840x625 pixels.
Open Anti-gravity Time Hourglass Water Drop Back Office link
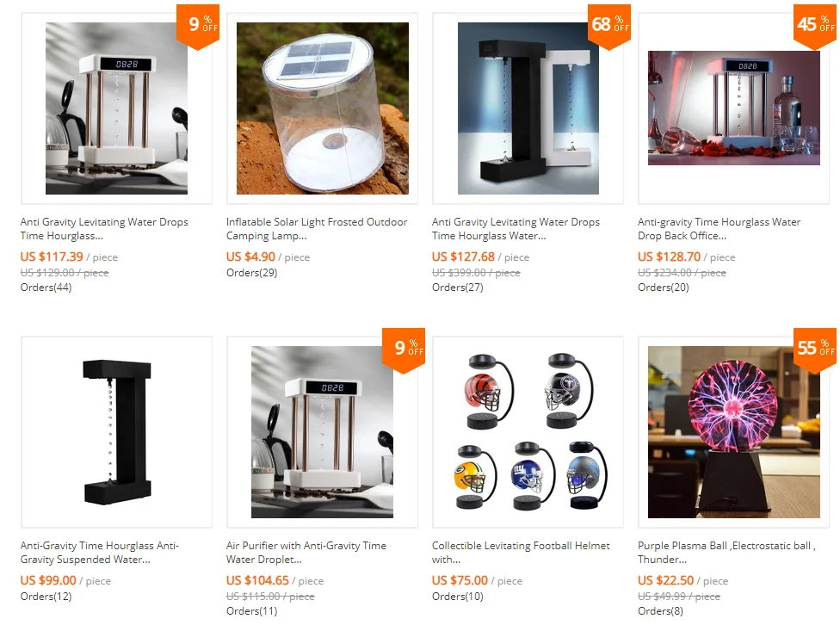719,229
